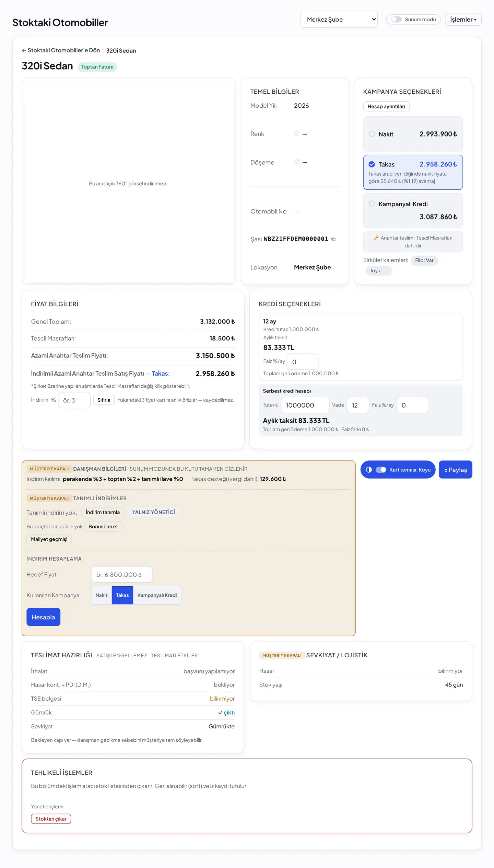Click the Takas desteği amount 129.600 ₺
Image resolution: width=494 pixels, height=868 pixels.
click(273, 479)
